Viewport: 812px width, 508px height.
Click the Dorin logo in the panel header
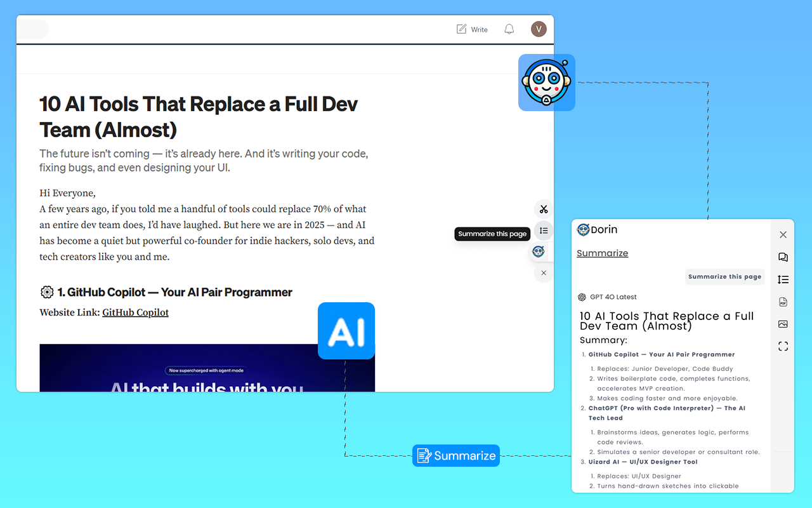point(597,229)
